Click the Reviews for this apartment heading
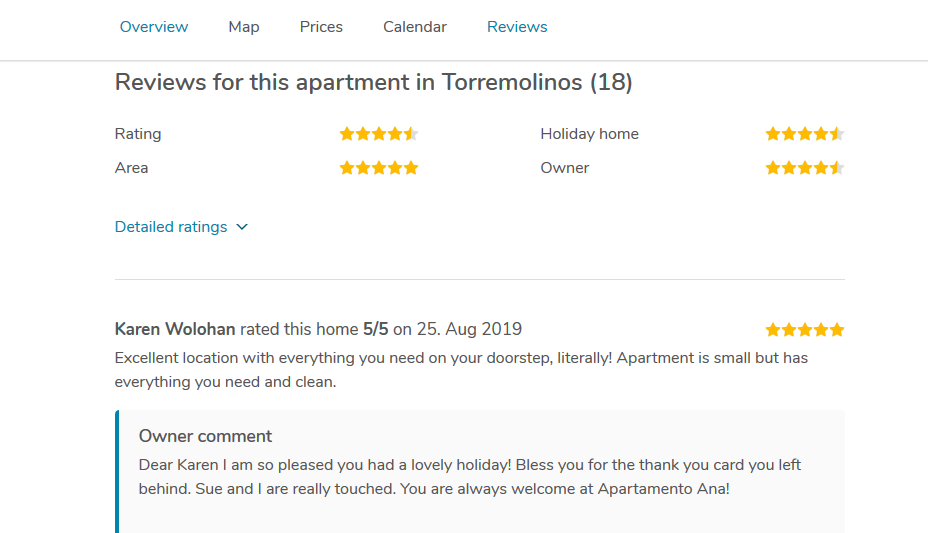 373,82
